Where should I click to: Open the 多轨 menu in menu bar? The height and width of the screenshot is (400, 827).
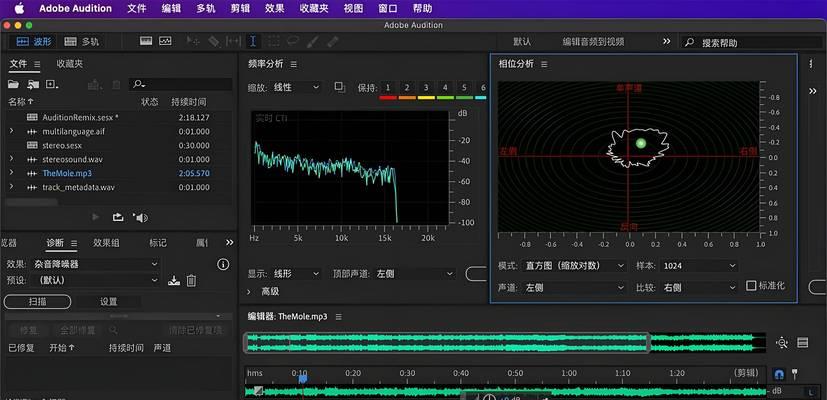click(x=206, y=8)
